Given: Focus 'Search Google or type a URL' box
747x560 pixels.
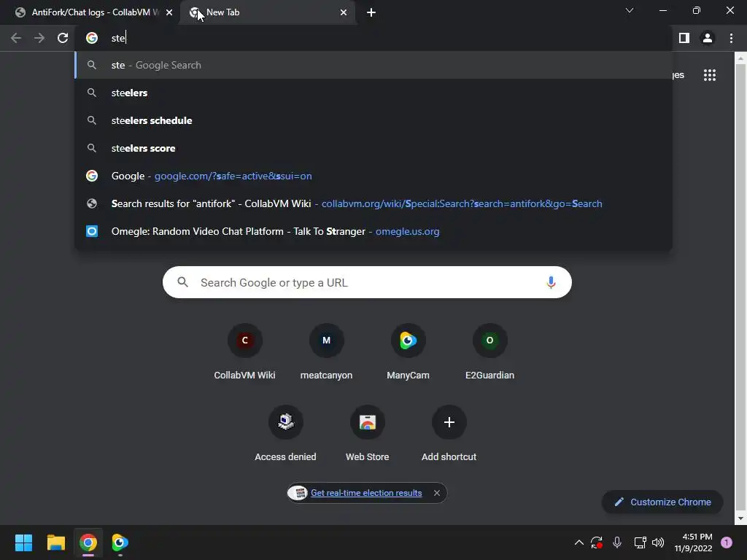Looking at the screenshot, I should [x=367, y=282].
